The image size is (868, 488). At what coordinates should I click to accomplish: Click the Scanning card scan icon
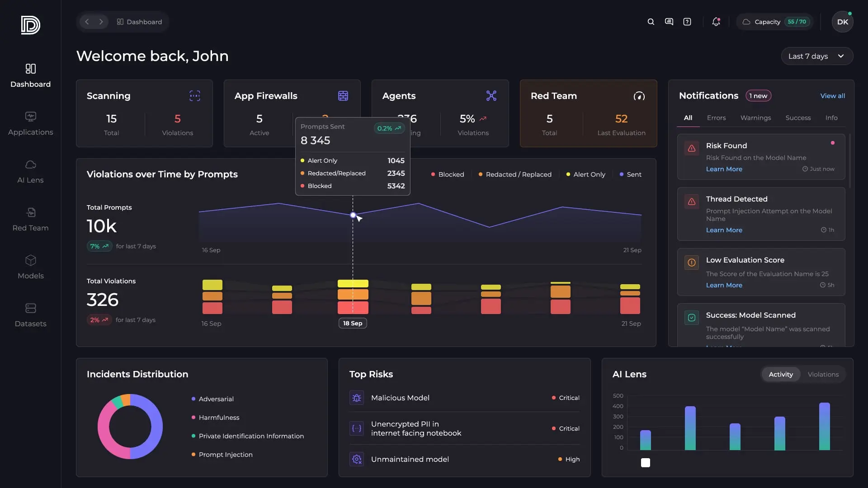(x=194, y=96)
